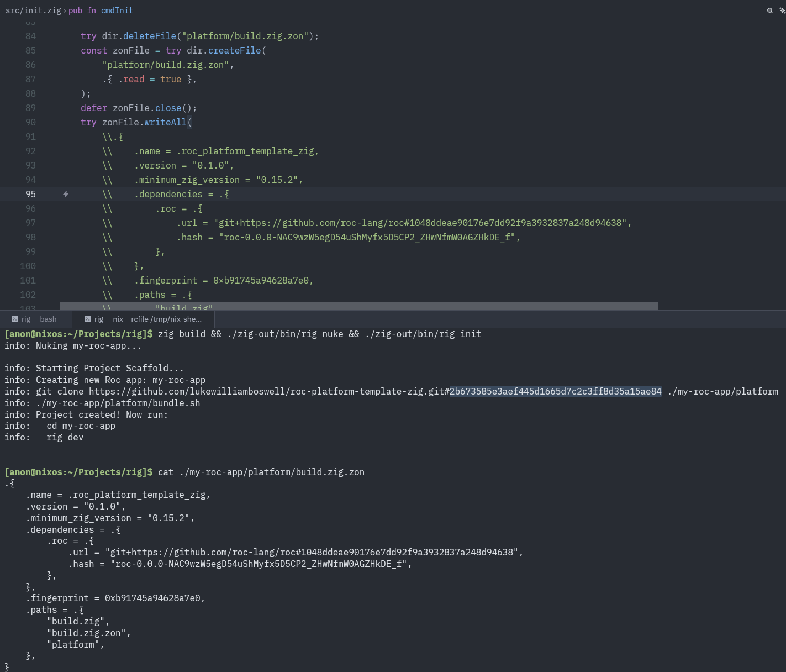
Task: Click the highlighted commit hash in the terminal
Action: (x=555, y=391)
